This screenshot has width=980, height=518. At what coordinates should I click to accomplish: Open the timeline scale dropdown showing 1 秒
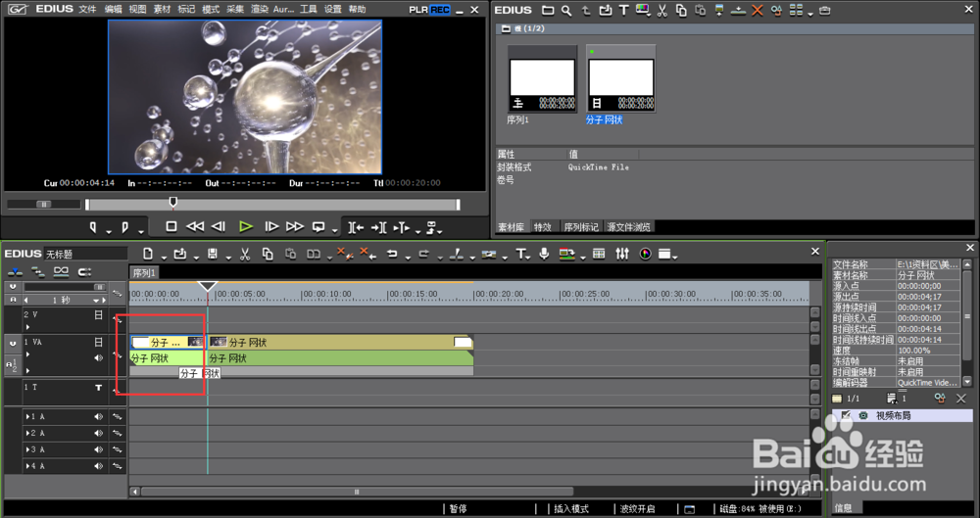(96, 301)
